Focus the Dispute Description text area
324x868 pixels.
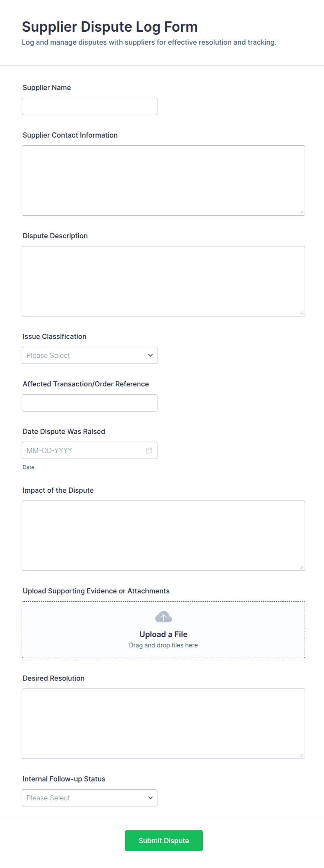163,281
